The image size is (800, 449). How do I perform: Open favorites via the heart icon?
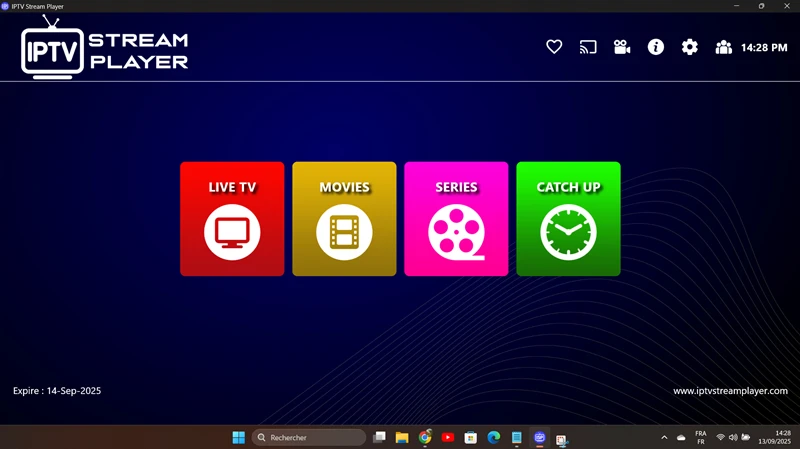tap(554, 47)
